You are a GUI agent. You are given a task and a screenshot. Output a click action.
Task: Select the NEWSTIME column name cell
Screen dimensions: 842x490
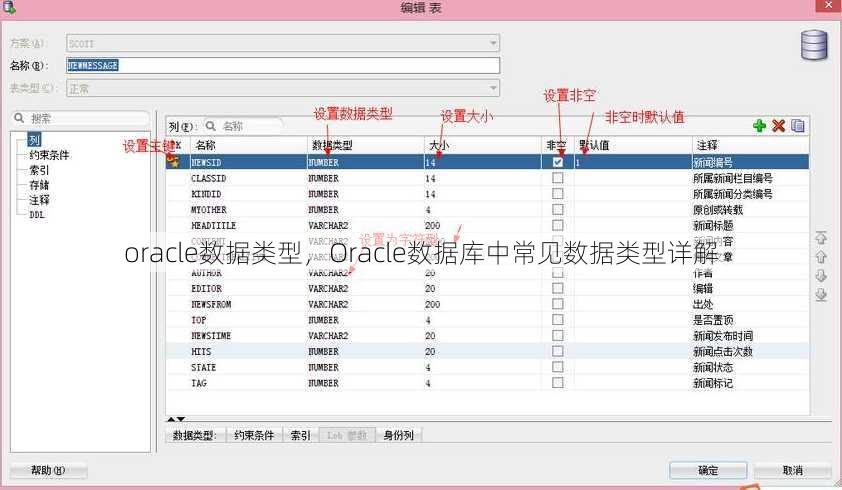pos(248,335)
